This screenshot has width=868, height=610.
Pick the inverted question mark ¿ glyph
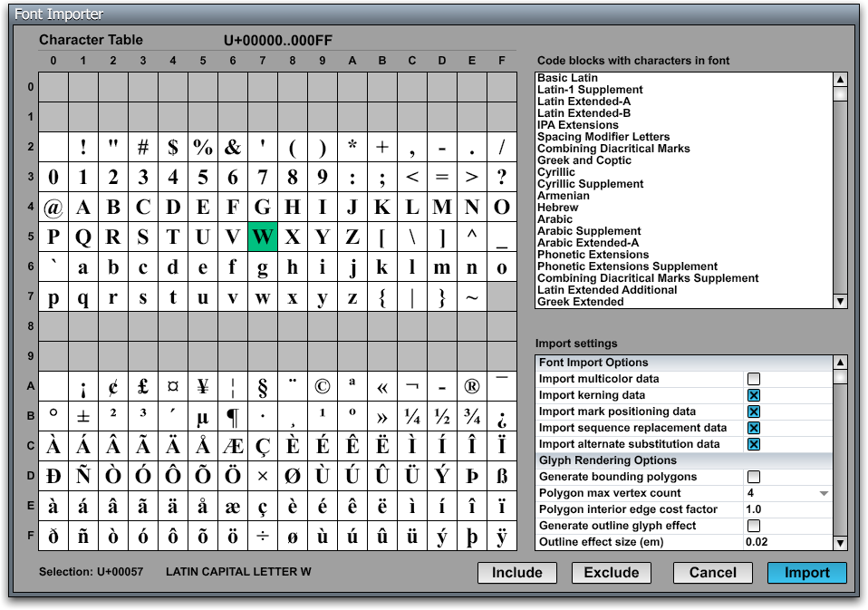pos(502,416)
